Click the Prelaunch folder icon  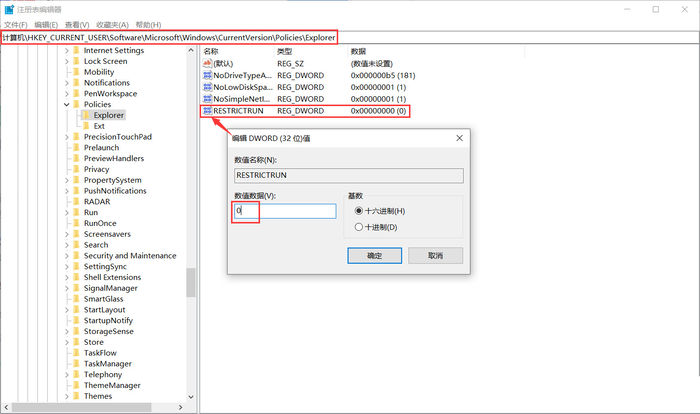pos(76,147)
